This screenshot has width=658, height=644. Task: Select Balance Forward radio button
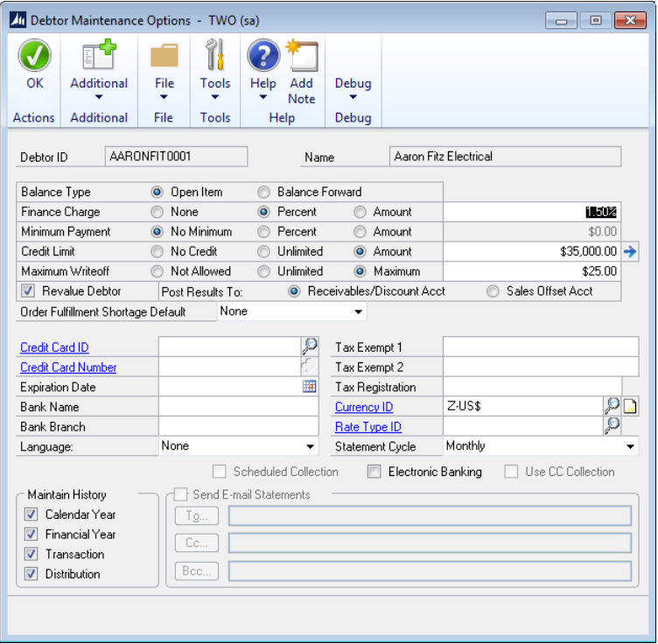(x=264, y=192)
